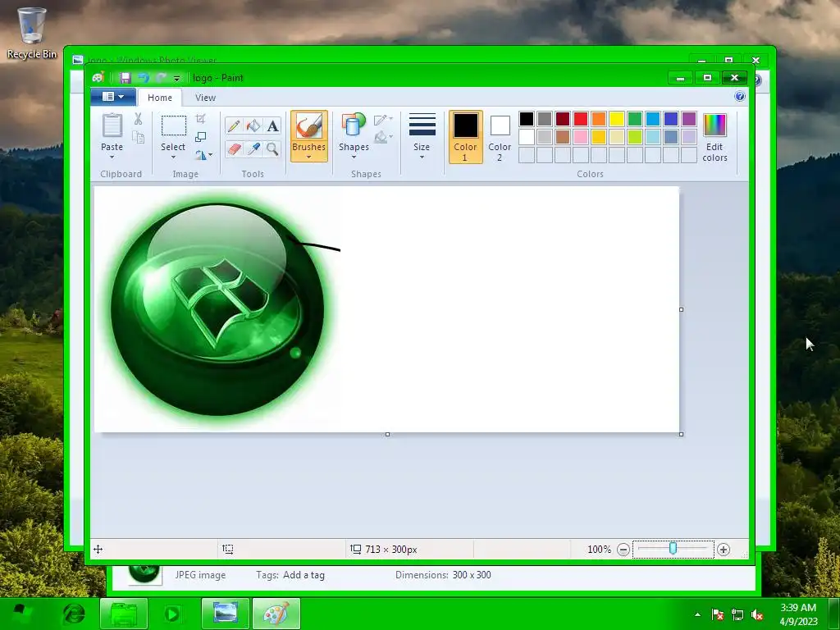
Task: Expand the Shapes dropdown arrow
Action: tap(354, 157)
